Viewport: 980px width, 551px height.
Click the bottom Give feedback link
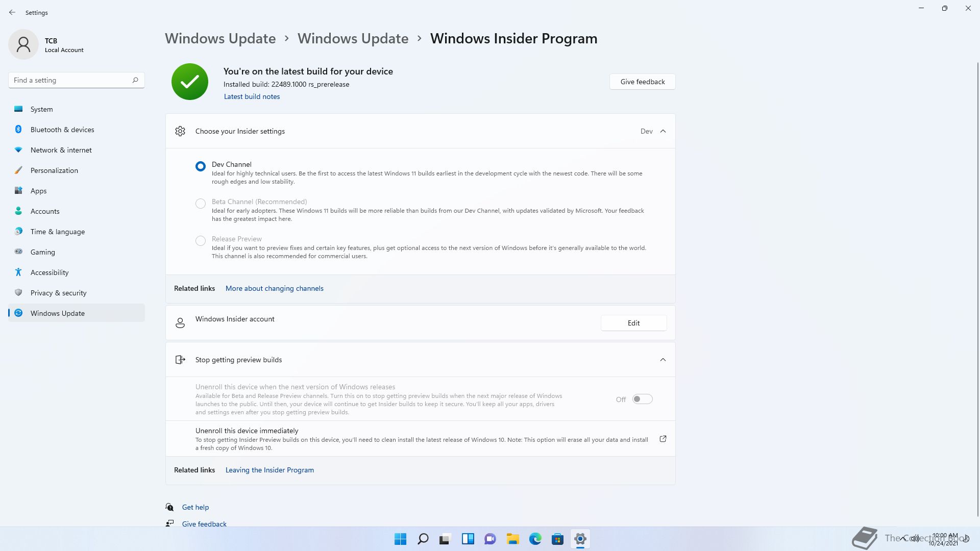pos(204,523)
